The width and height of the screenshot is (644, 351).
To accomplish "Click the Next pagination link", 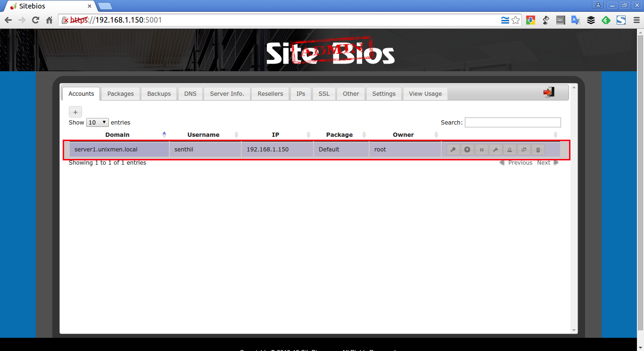I will tap(548, 162).
